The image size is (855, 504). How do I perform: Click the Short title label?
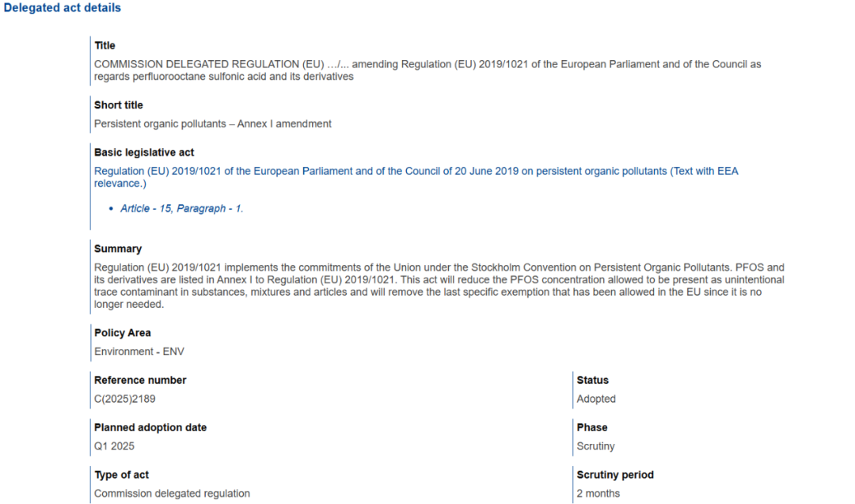pos(119,105)
